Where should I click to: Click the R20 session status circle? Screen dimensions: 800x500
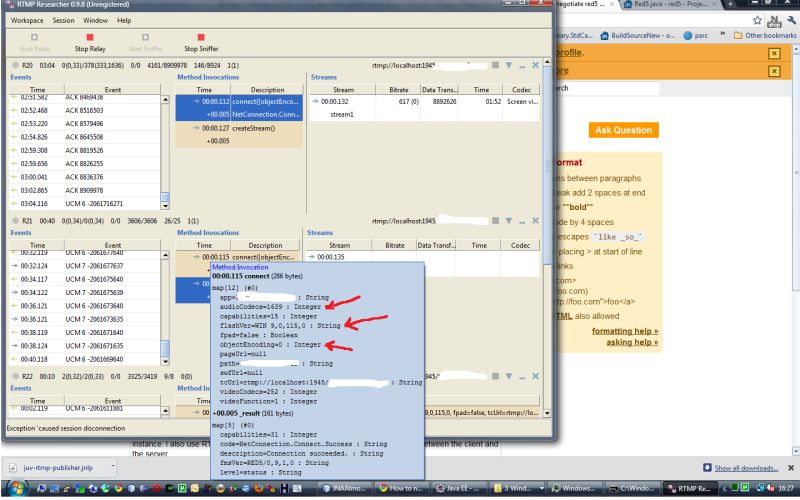(x=15, y=65)
